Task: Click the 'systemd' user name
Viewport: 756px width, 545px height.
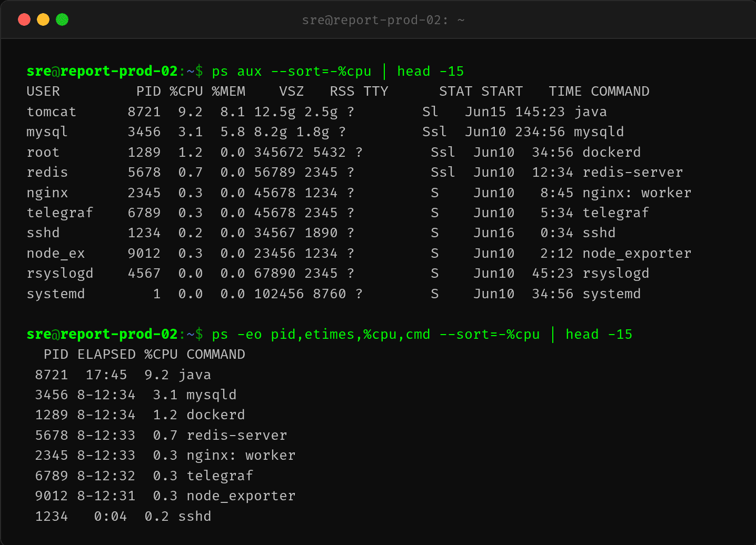Action: (56, 294)
